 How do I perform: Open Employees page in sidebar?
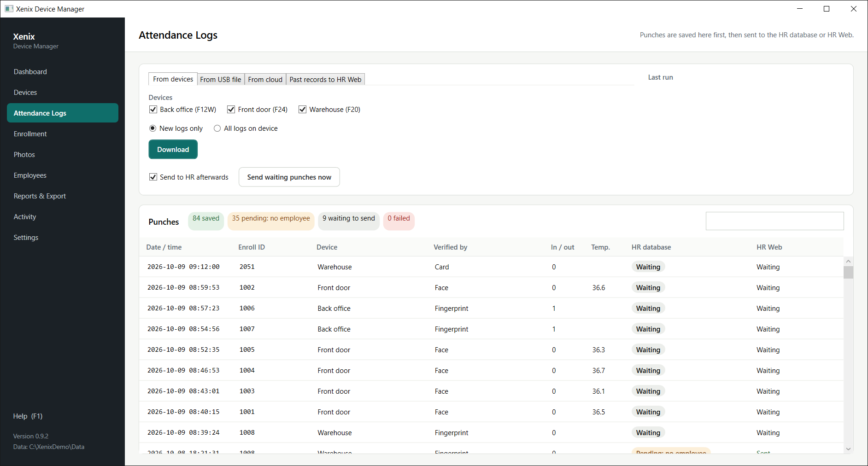coord(63,175)
